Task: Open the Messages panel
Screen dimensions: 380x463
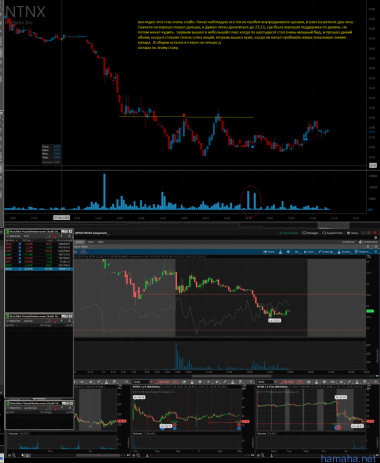Action: pyautogui.click(x=310, y=233)
